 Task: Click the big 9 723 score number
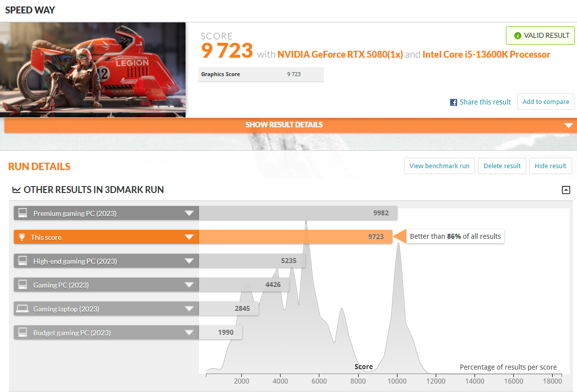pos(227,51)
